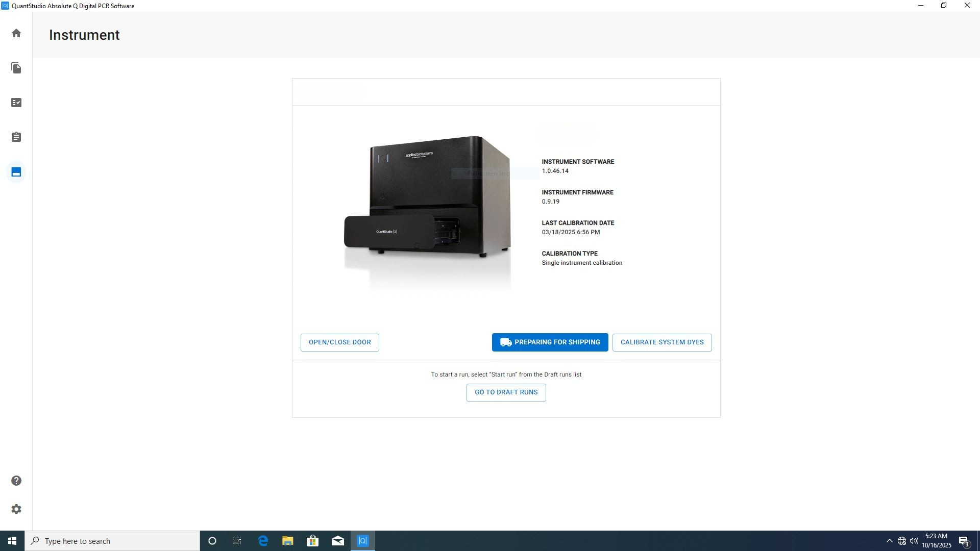Select the Instrument sidebar icon

tap(16, 172)
